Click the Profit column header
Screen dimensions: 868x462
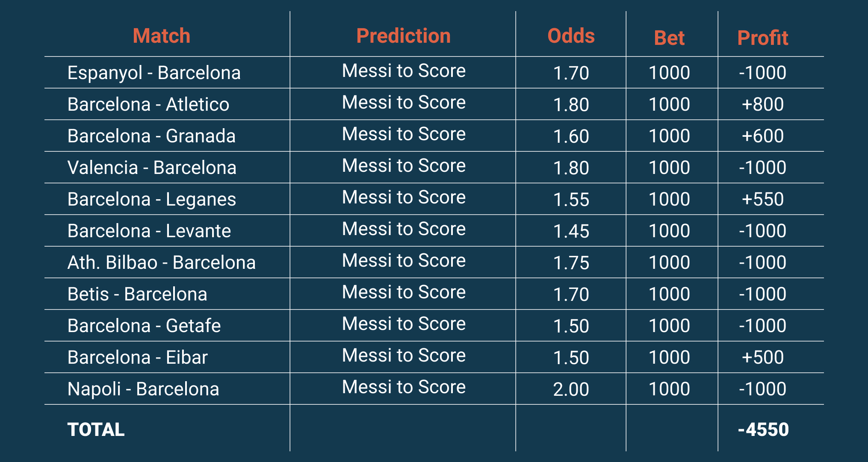tap(762, 38)
